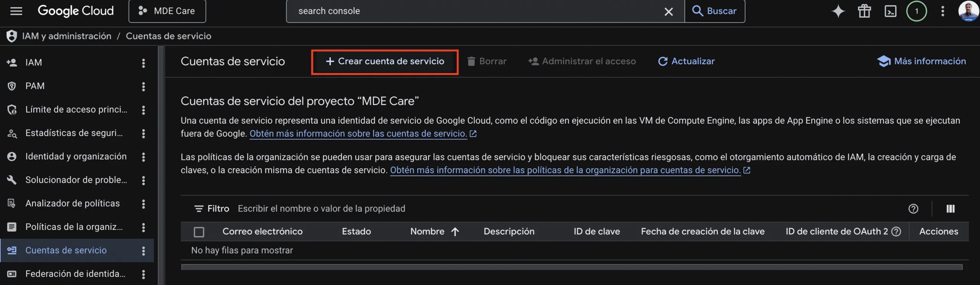980x285 pixels.
Task: Click the filter help question mark icon
Action: click(x=913, y=208)
